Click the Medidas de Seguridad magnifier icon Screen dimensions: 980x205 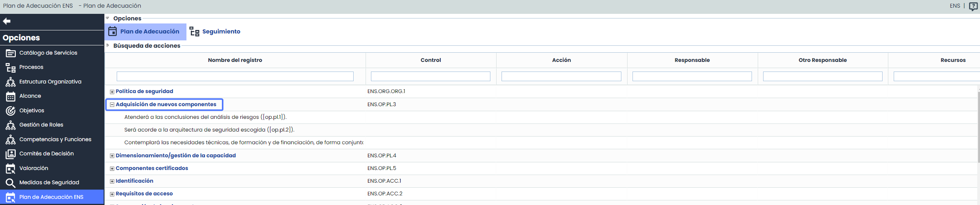(x=10, y=183)
